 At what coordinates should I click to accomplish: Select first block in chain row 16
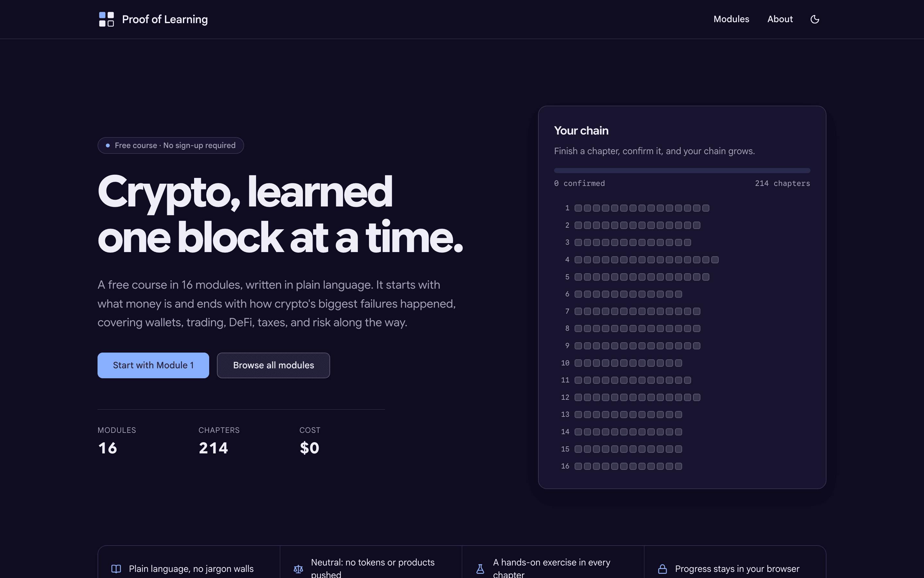(x=578, y=466)
